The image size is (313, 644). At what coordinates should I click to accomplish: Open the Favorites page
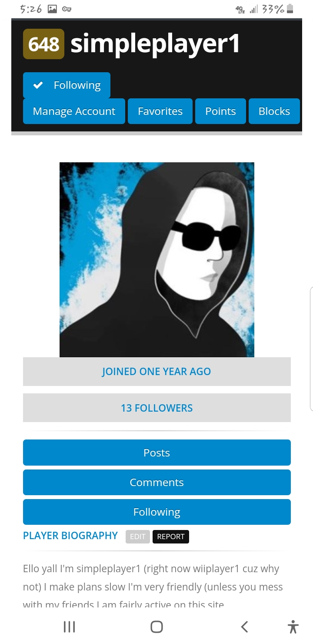[160, 111]
